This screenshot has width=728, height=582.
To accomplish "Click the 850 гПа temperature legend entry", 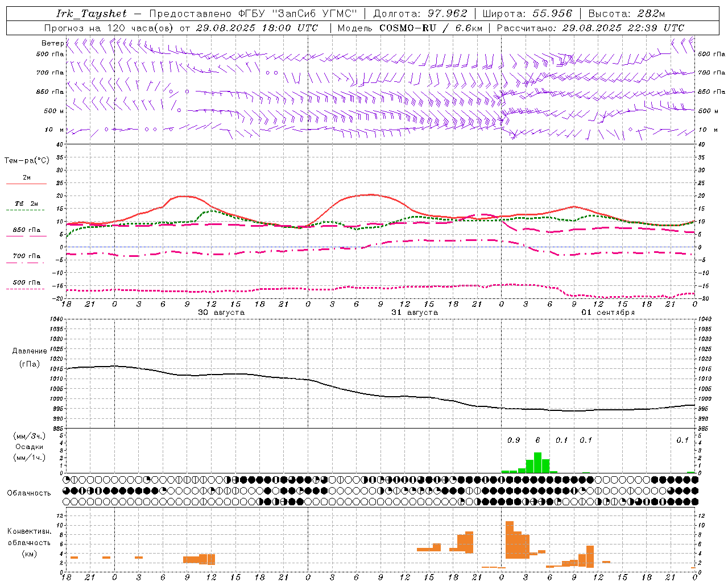I will (x=26, y=230).
